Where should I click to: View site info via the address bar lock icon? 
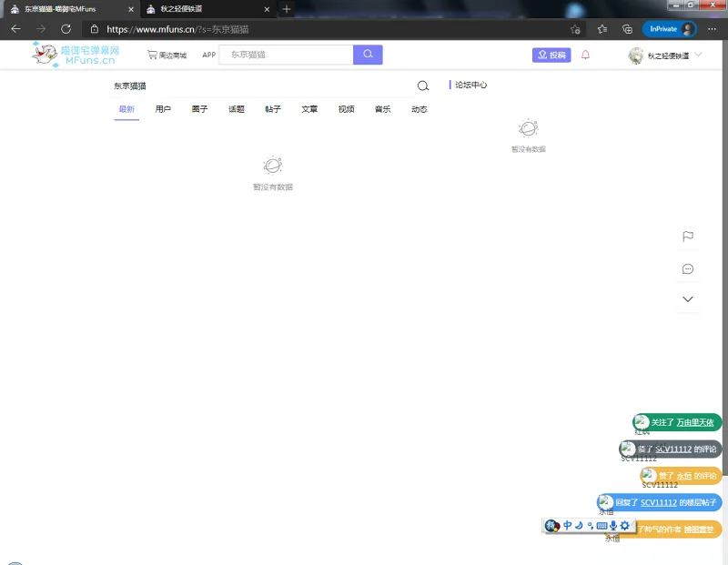click(95, 29)
